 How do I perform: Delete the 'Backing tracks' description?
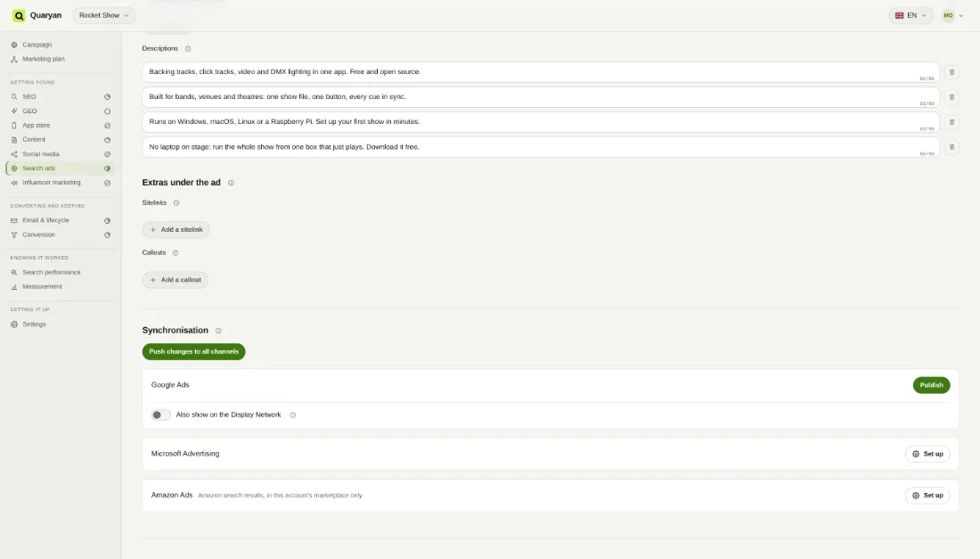[951, 72]
